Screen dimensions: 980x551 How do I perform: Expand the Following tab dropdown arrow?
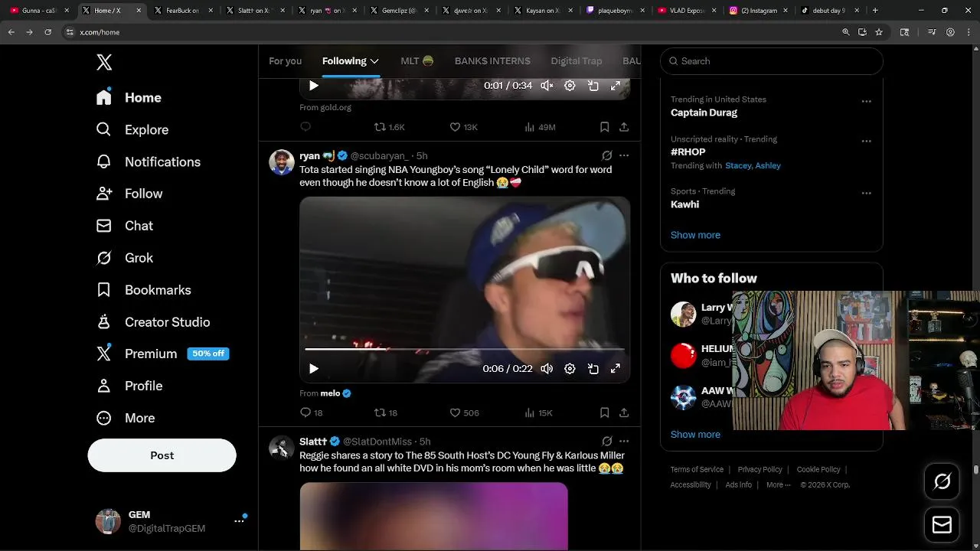click(x=374, y=61)
